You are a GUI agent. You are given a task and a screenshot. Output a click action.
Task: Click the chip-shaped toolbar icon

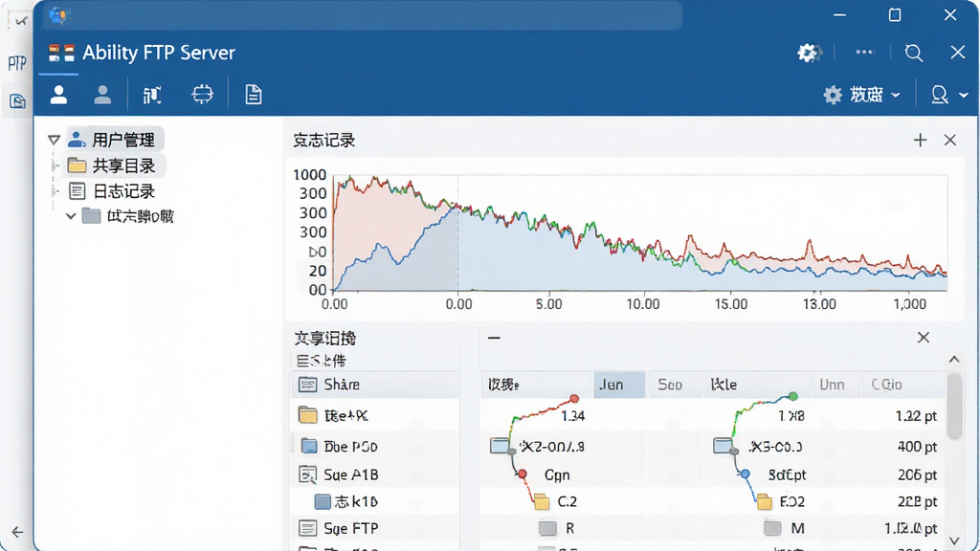point(202,95)
